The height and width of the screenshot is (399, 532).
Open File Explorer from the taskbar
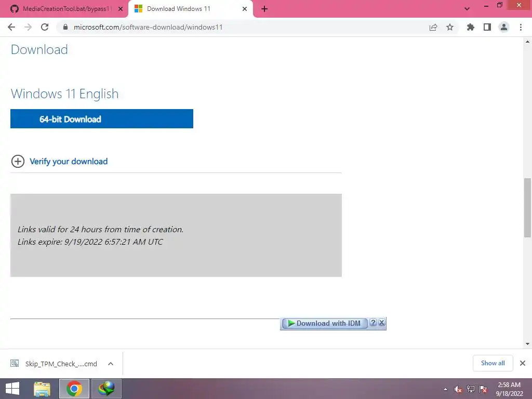(x=42, y=389)
